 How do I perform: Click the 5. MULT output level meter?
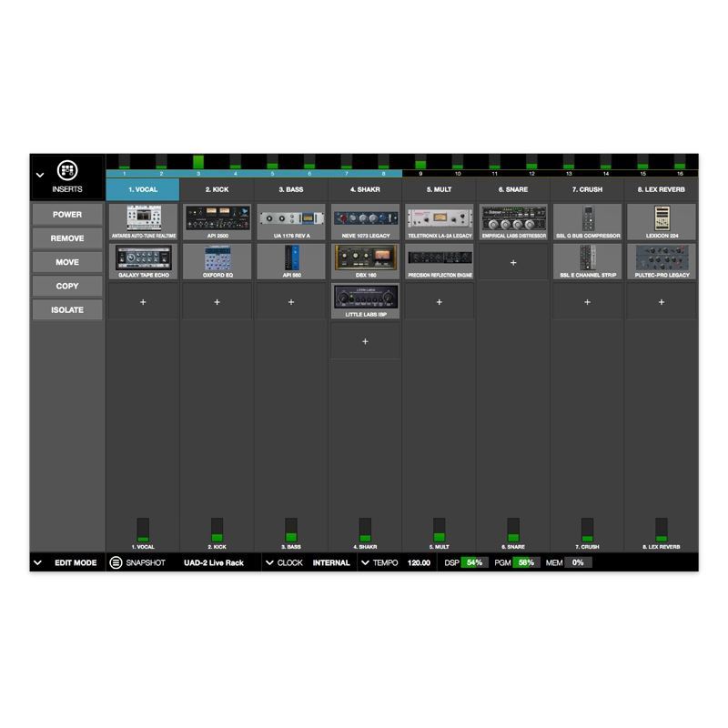440,530
